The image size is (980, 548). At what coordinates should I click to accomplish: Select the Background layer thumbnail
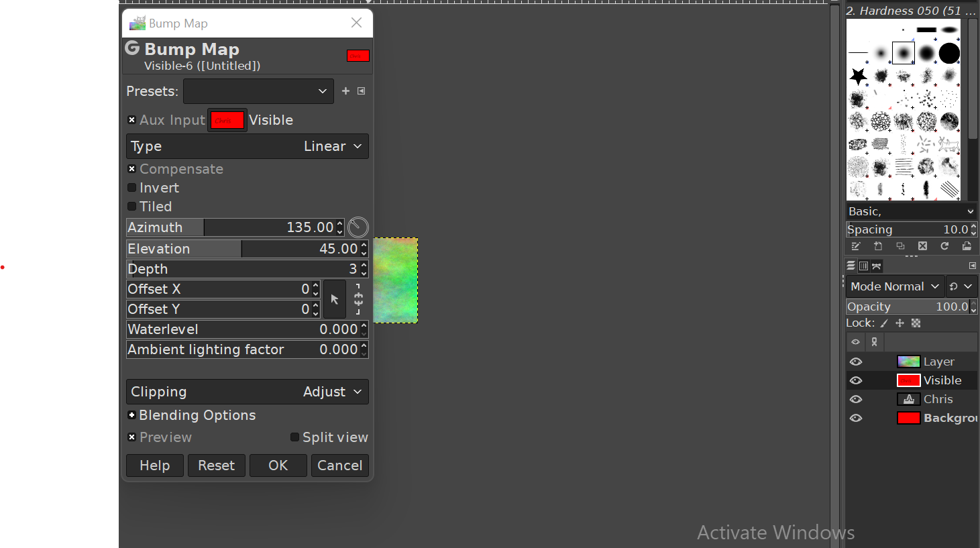[x=909, y=418]
